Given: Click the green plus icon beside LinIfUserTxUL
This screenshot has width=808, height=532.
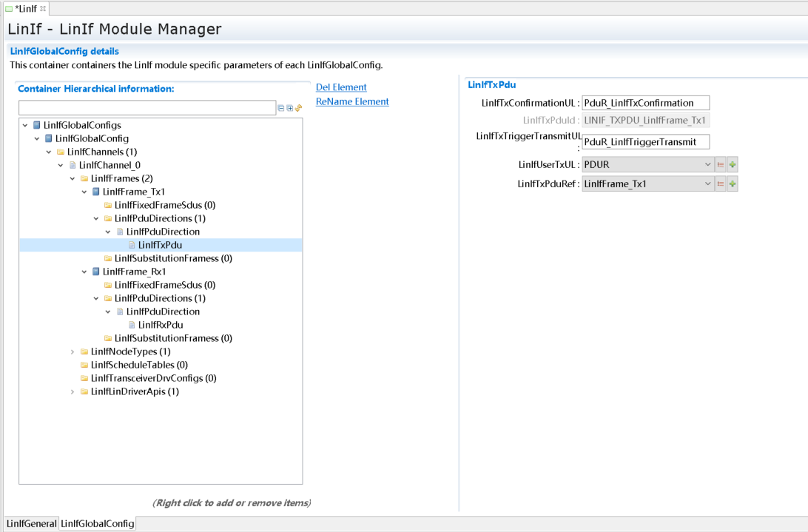Looking at the screenshot, I should tap(733, 164).
